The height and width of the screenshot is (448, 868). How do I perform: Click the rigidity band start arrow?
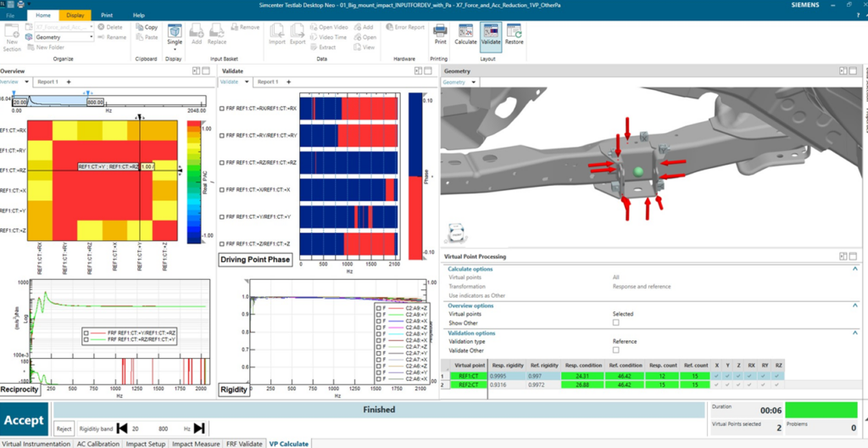122,428
